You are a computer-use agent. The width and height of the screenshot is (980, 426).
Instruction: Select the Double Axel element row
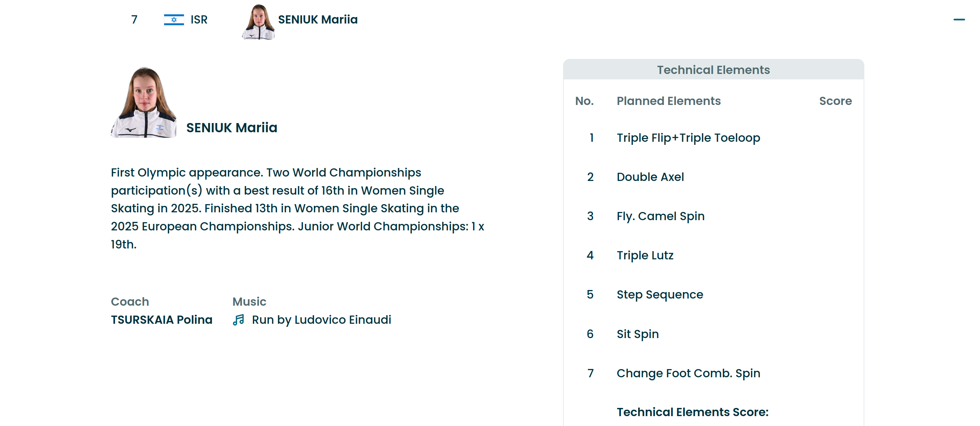(x=650, y=177)
